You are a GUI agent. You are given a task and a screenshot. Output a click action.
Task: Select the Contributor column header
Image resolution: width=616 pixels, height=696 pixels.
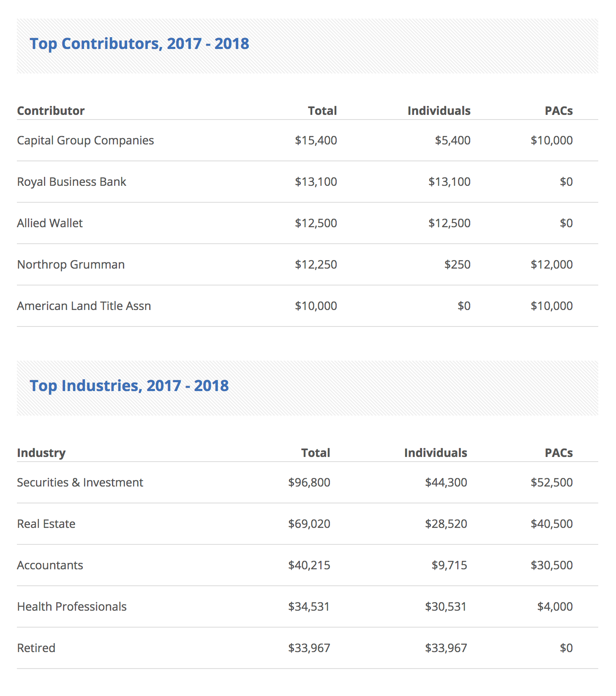[51, 111]
